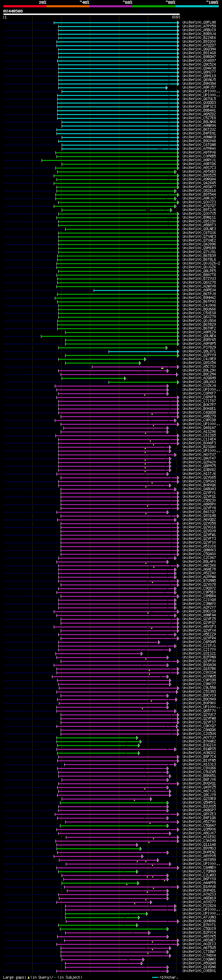Viewport: 222px width, 980px height.
Task: Open hit UniRef100_A9T859
Action: tap(199, 860)
